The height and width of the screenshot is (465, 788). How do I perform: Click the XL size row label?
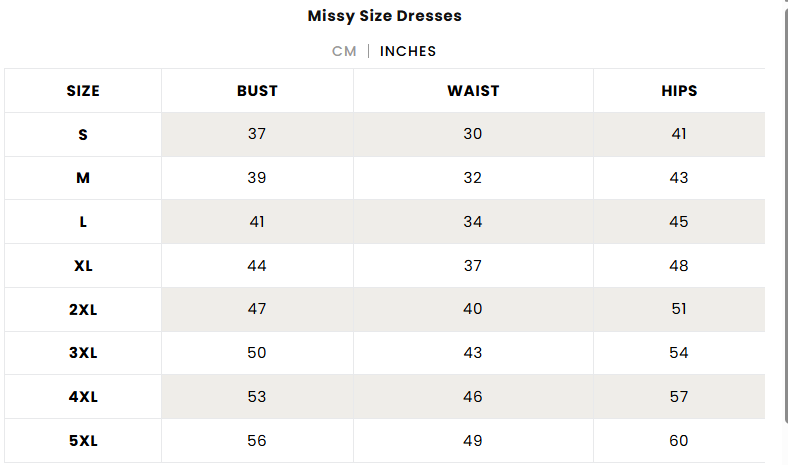[83, 265]
